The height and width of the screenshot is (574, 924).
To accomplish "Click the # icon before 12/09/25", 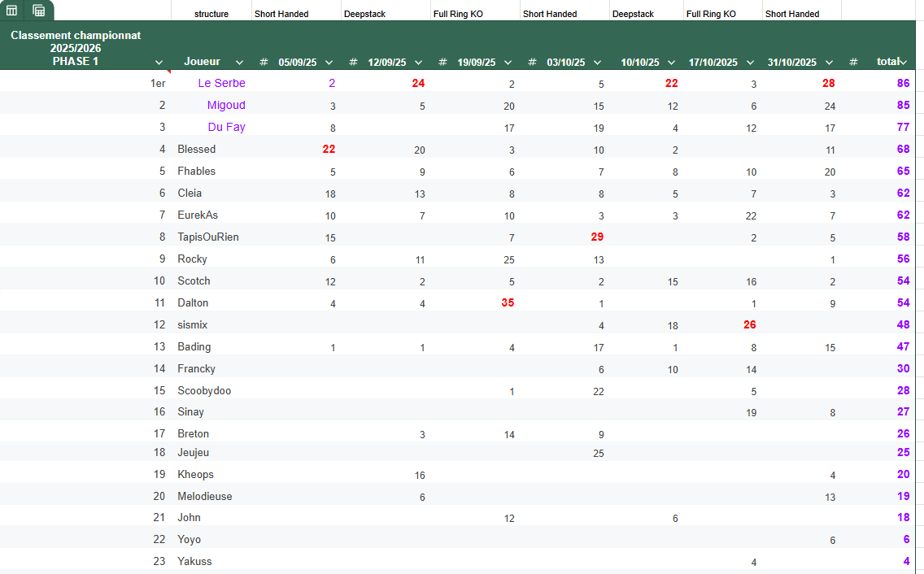I will pyautogui.click(x=353, y=63).
